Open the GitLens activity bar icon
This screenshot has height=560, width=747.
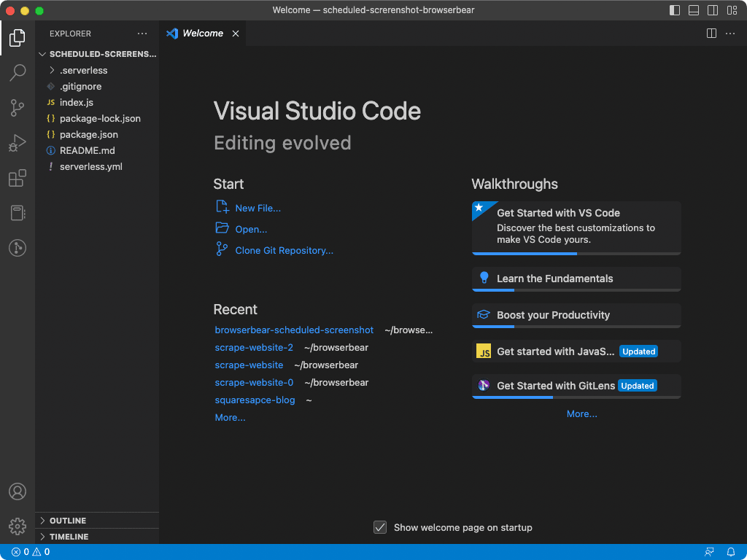coord(18,248)
